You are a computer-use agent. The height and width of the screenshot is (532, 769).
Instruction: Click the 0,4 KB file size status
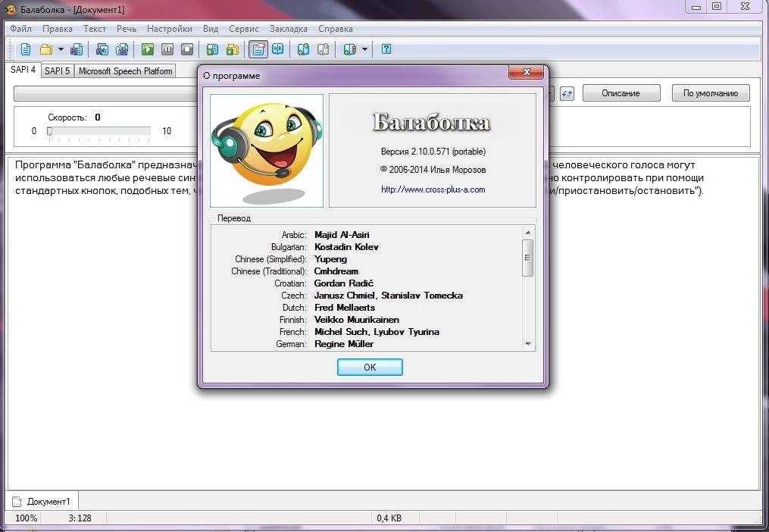coord(389,518)
